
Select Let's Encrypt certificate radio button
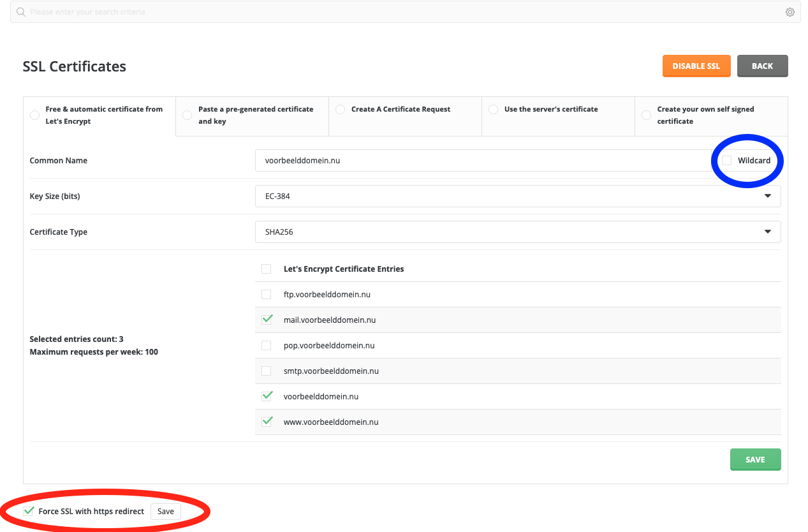34,115
